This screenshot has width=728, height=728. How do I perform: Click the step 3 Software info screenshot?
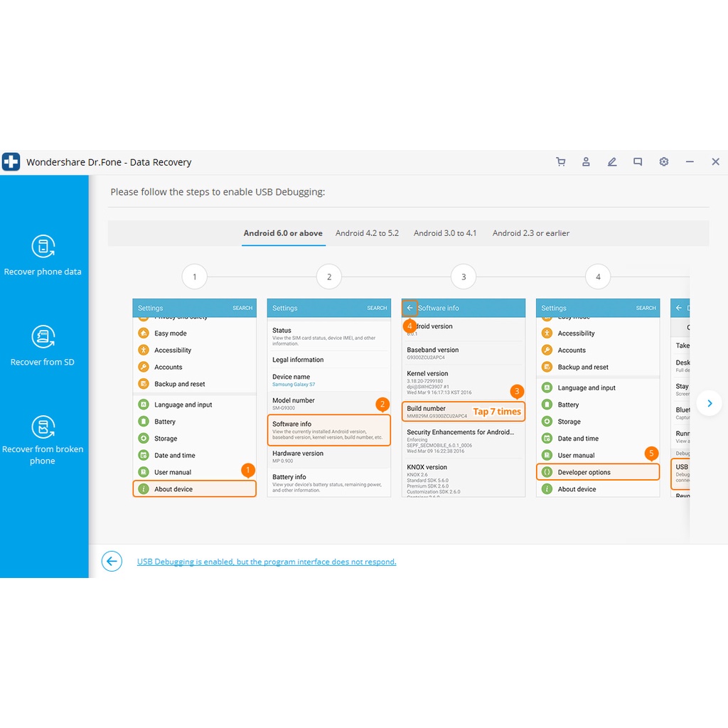(463, 398)
